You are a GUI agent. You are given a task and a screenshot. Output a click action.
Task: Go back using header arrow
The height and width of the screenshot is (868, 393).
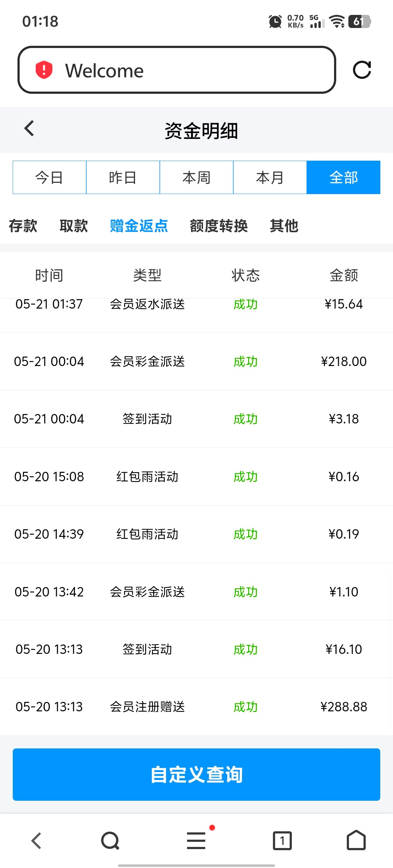coord(29,129)
